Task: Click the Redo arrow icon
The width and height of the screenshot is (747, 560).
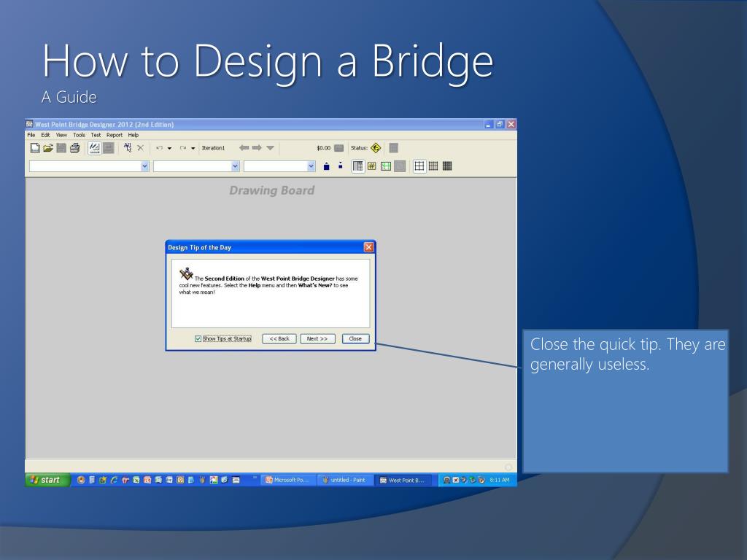Action: [183, 148]
